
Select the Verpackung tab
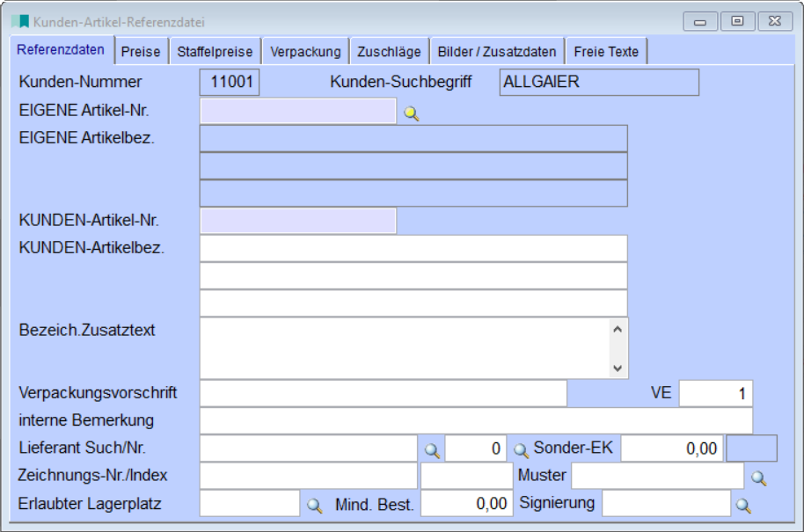[305, 52]
